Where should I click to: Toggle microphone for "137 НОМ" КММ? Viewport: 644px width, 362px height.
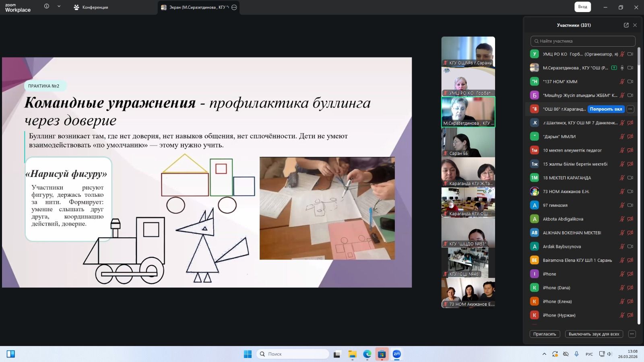[622, 82]
